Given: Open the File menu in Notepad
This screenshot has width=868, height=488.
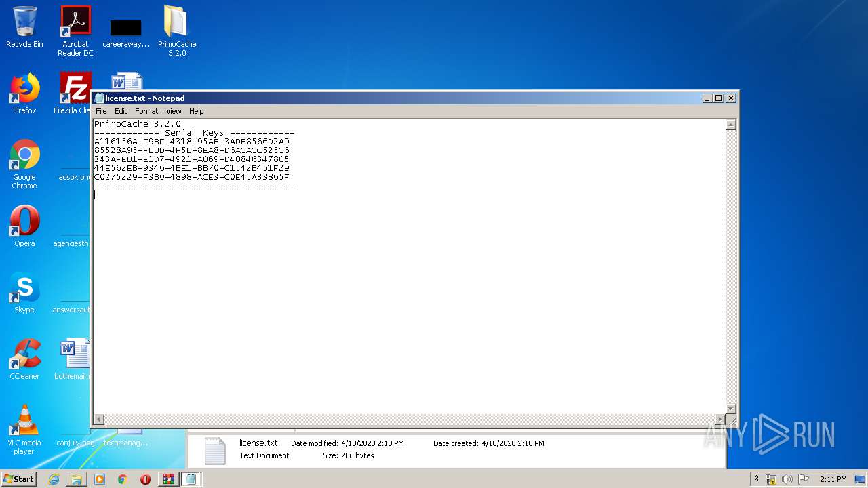Looking at the screenshot, I should 101,111.
